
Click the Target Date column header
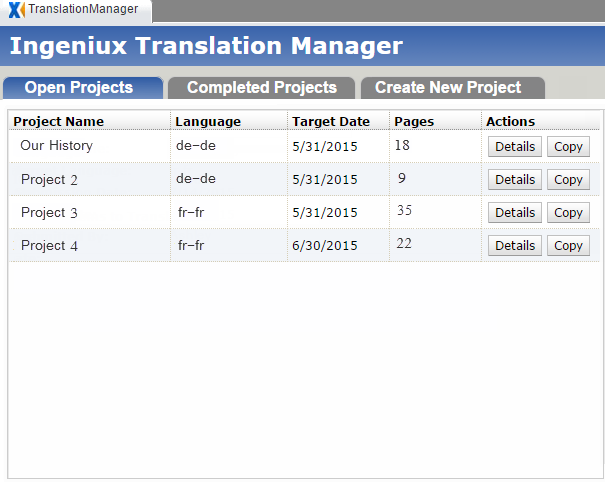pyautogui.click(x=331, y=122)
